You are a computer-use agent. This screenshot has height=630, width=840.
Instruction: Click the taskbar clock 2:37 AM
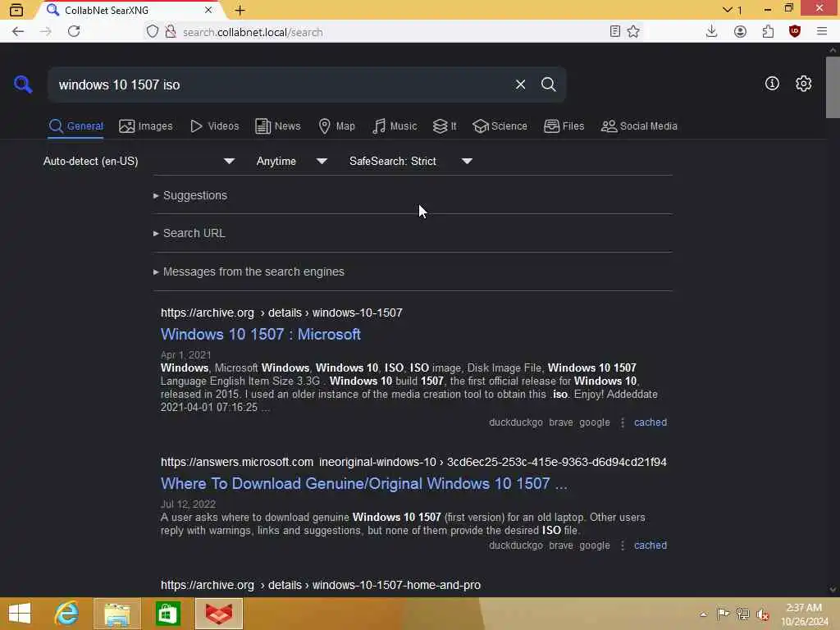tap(804, 614)
